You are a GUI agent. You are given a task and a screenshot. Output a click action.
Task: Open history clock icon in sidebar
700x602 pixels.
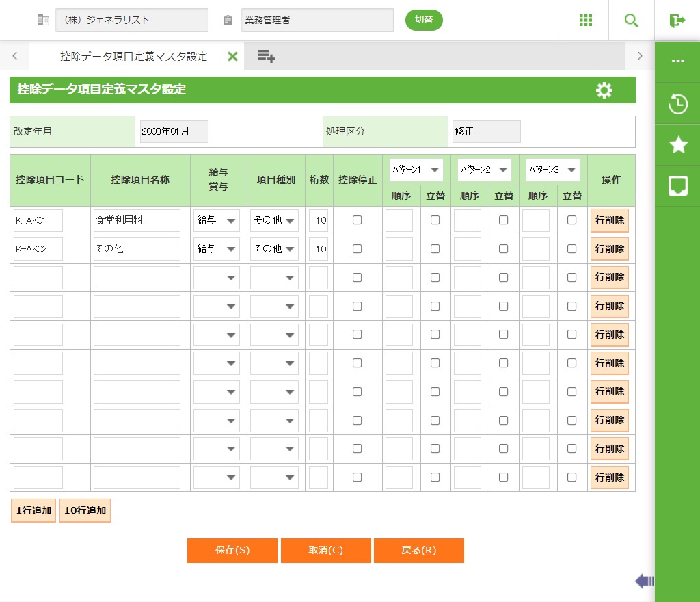pyautogui.click(x=677, y=105)
